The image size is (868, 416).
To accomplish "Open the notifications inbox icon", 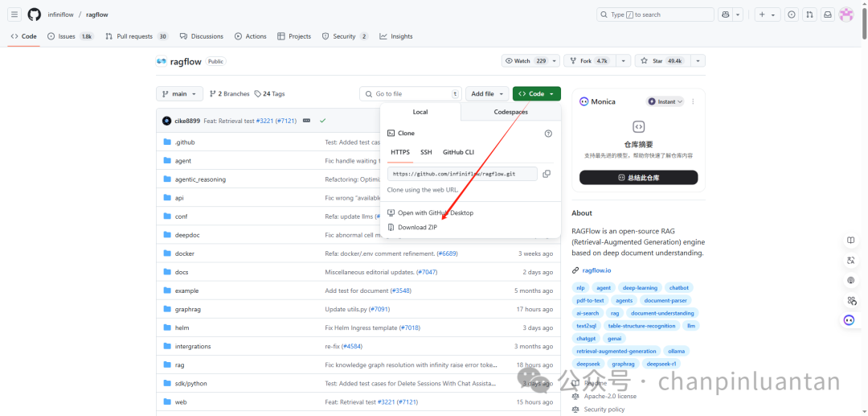I will [828, 14].
